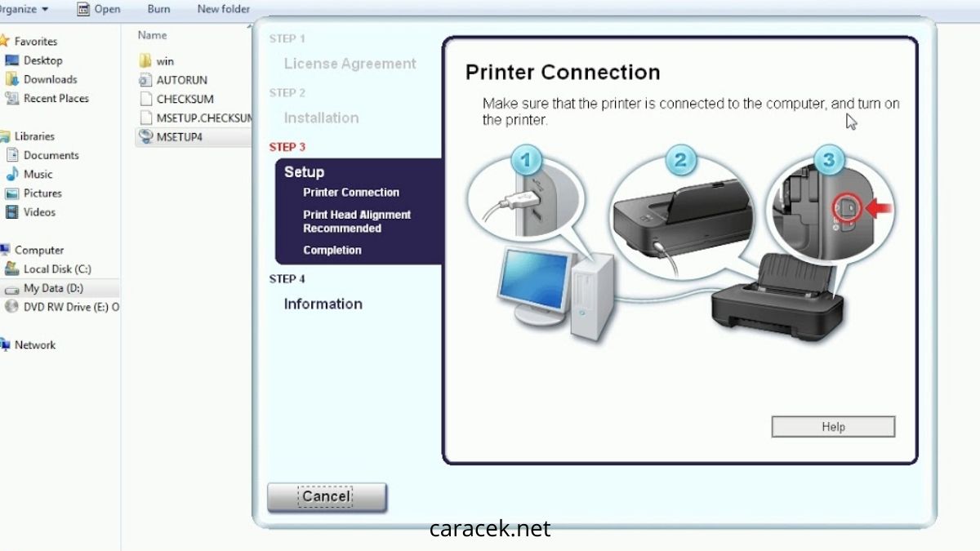Click the Name column header

click(x=153, y=35)
